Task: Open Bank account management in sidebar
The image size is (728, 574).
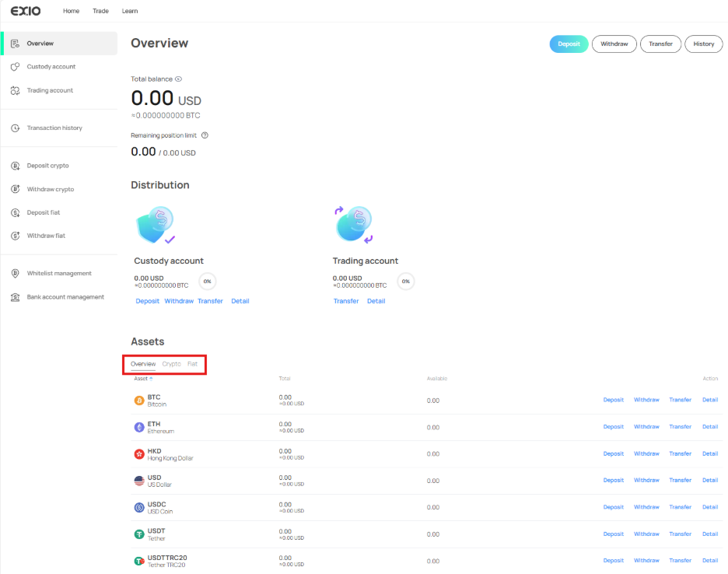Action: click(x=65, y=297)
